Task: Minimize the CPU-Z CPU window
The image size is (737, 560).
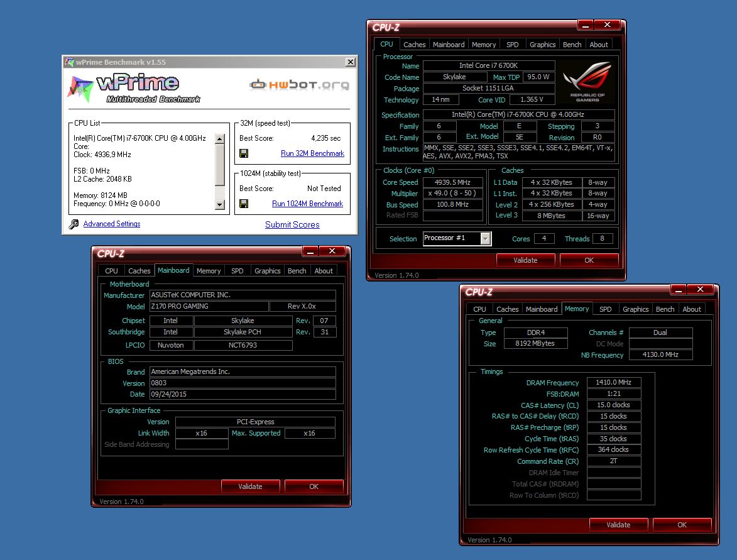Action: point(585,25)
